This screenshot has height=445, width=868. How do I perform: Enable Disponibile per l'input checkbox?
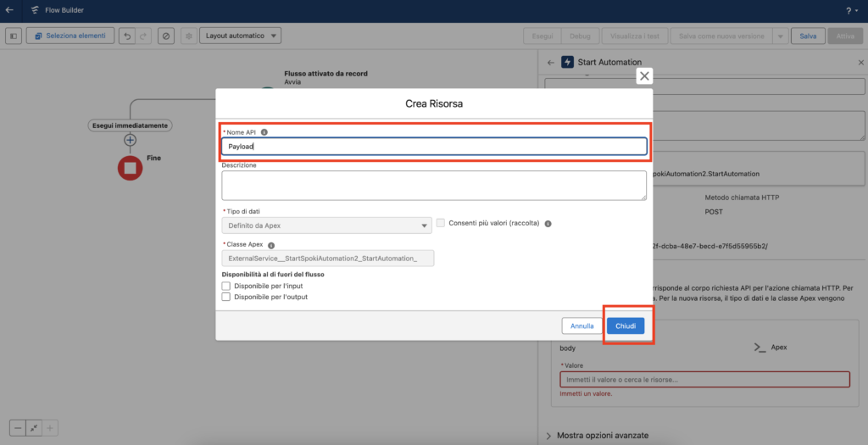[226, 286]
